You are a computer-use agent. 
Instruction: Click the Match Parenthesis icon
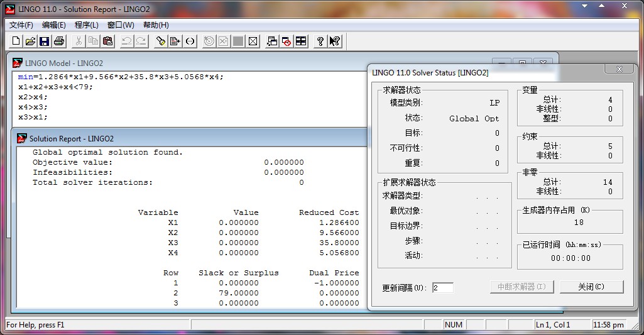(190, 41)
